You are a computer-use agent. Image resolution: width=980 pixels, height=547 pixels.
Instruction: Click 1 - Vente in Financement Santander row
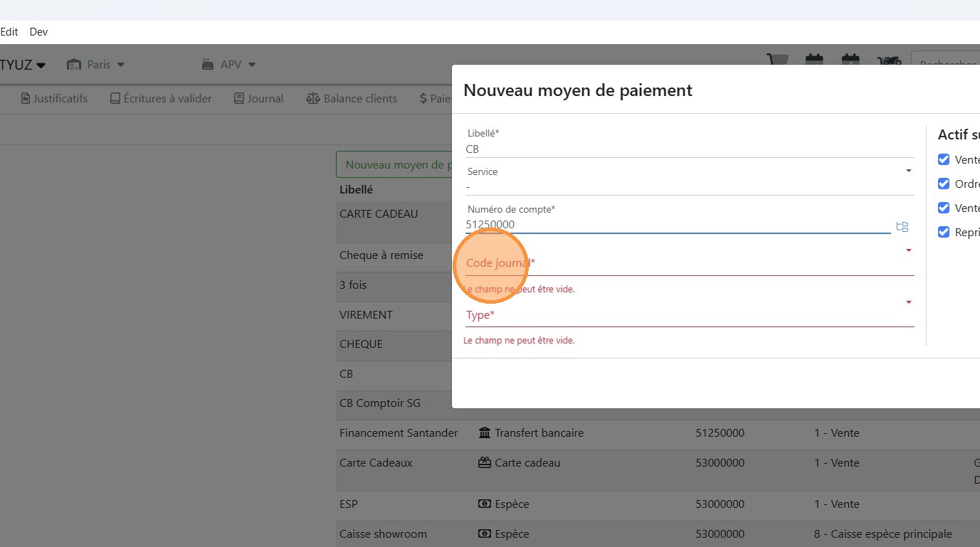point(837,432)
